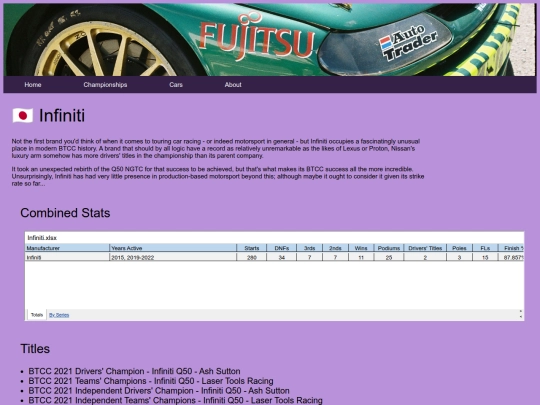Click 'BTCC 2021 Teams' Champions' Laser Tools entry
Image resolution: width=540 pixels, height=405 pixels.
point(151,381)
